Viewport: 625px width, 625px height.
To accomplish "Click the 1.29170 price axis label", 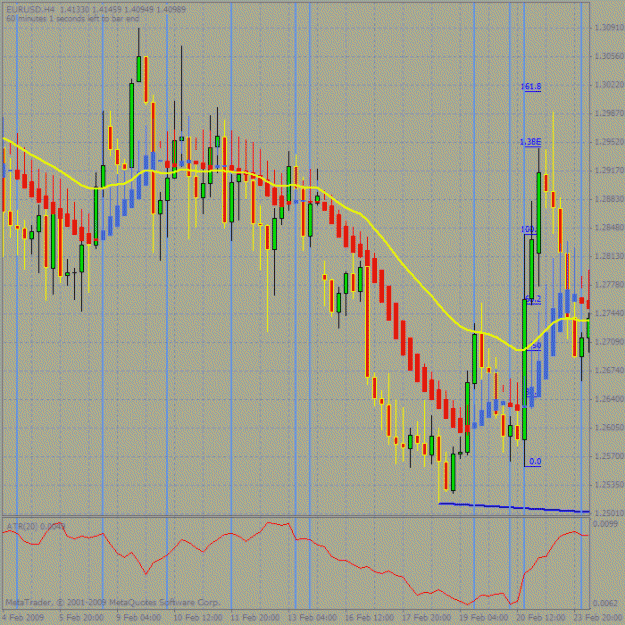I will (x=609, y=170).
